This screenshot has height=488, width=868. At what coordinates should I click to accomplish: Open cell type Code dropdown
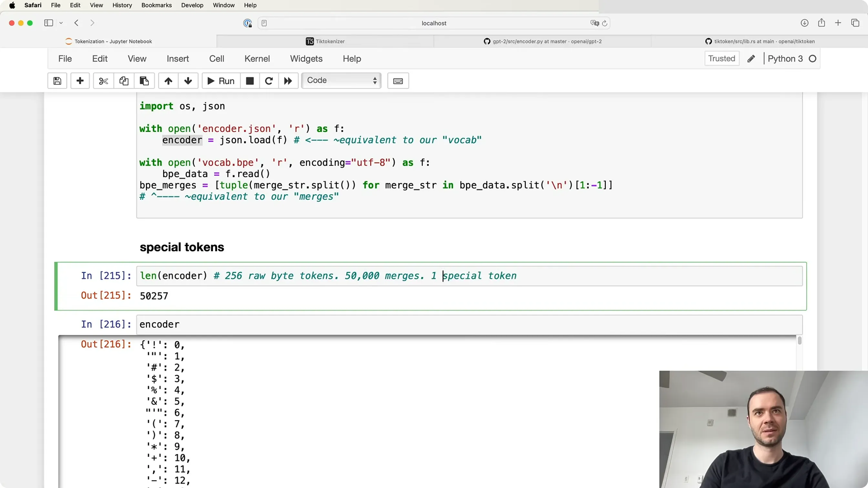pos(341,80)
